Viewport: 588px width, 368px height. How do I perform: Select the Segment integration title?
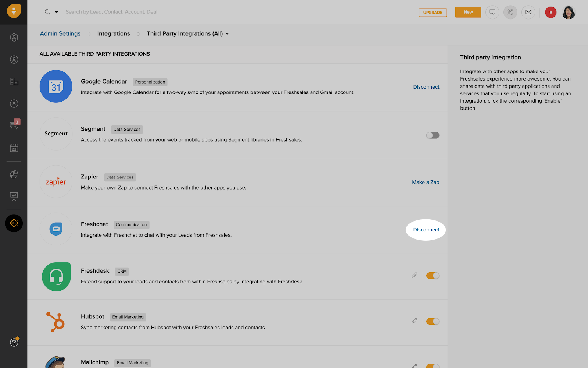(x=93, y=129)
